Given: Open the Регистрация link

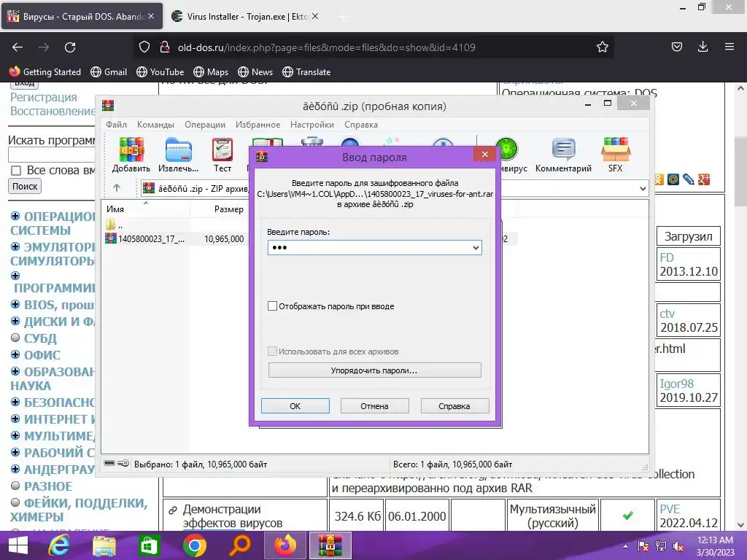Looking at the screenshot, I should coord(43,97).
